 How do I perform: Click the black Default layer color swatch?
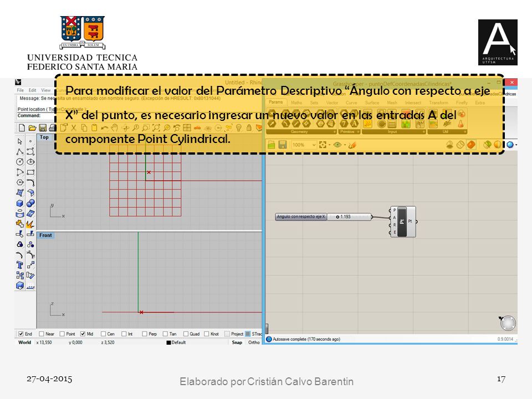168,342
